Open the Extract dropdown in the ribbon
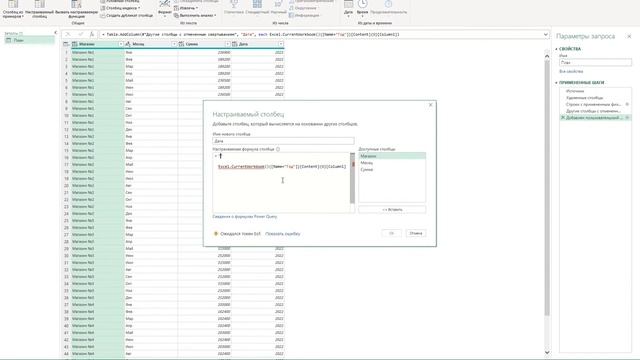 tap(186, 8)
